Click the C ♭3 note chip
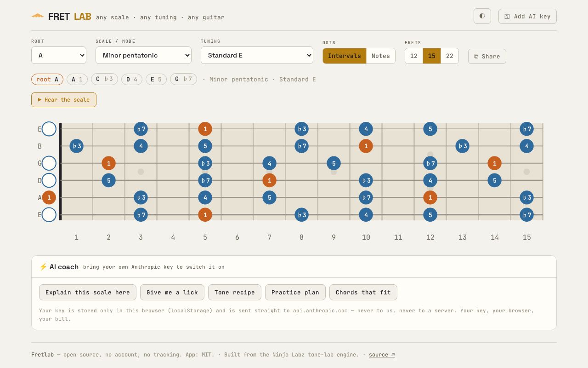 (x=104, y=79)
